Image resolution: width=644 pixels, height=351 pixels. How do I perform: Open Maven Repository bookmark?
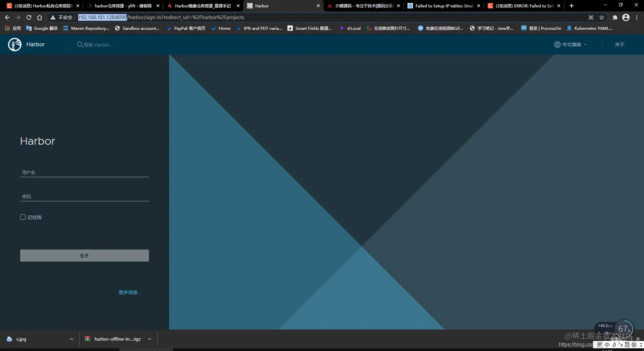pos(86,29)
